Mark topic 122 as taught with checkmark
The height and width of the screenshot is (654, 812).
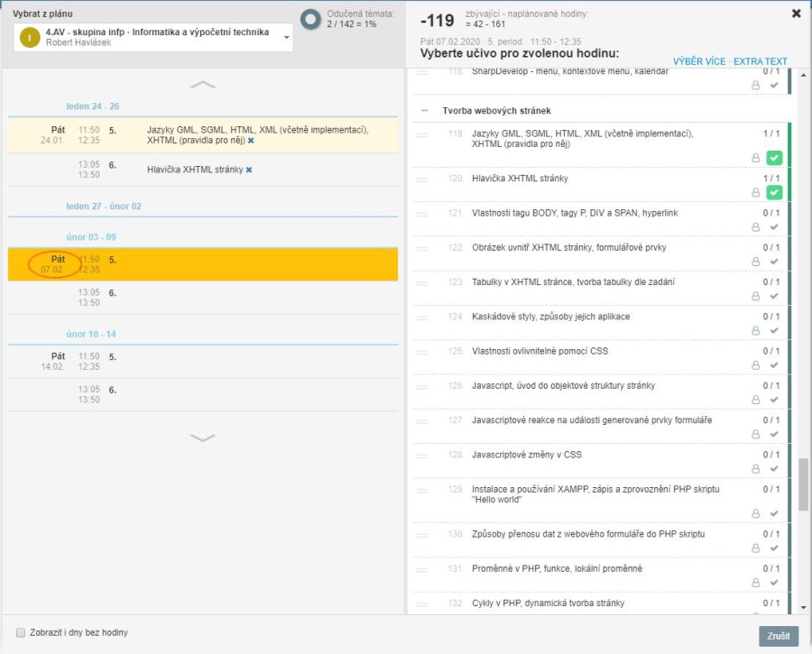coord(774,262)
